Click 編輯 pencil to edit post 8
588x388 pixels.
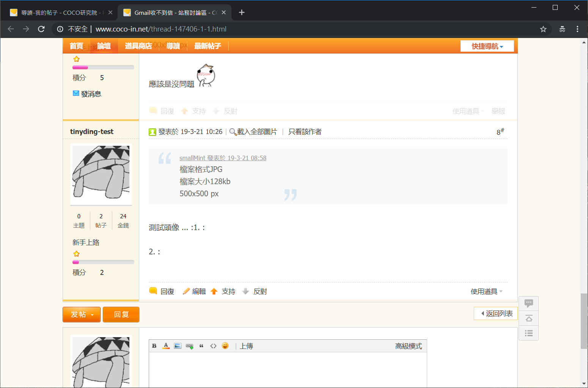click(194, 291)
